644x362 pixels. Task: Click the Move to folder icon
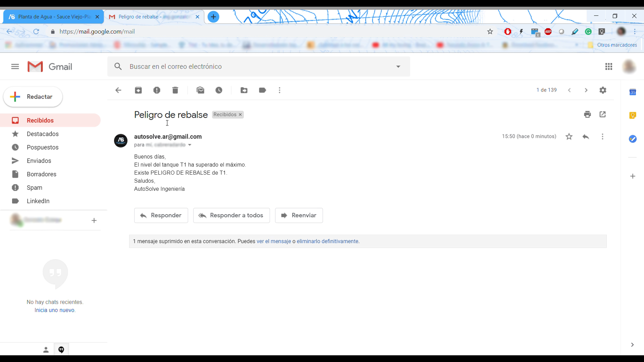[x=244, y=90]
